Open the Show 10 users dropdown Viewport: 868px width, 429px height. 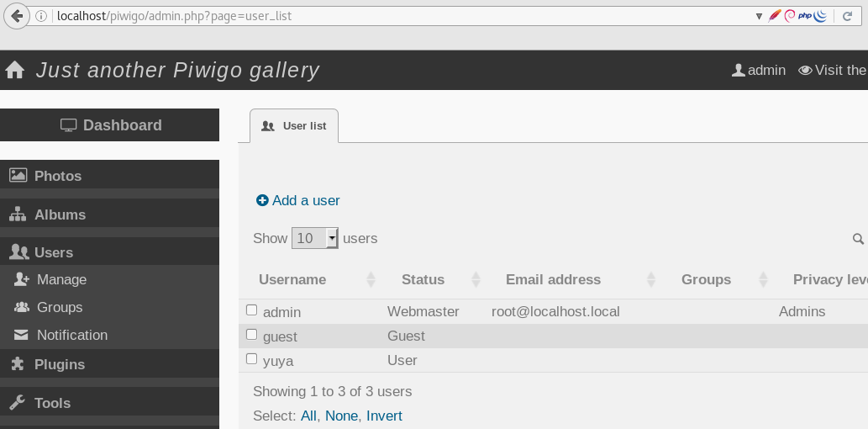tap(315, 238)
